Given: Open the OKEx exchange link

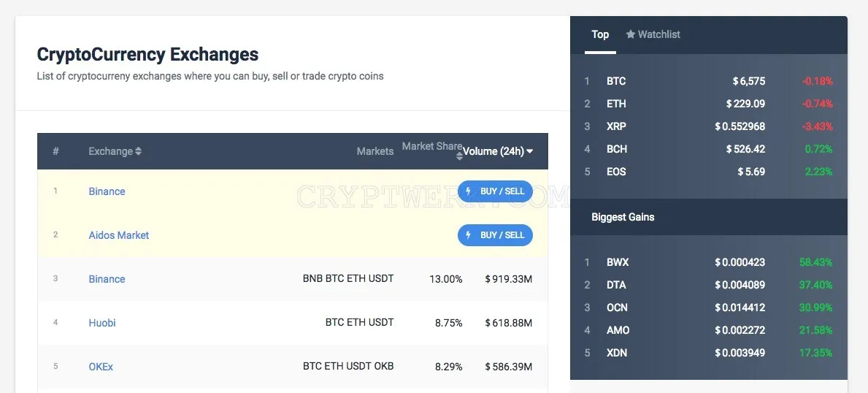Looking at the screenshot, I should (101, 367).
